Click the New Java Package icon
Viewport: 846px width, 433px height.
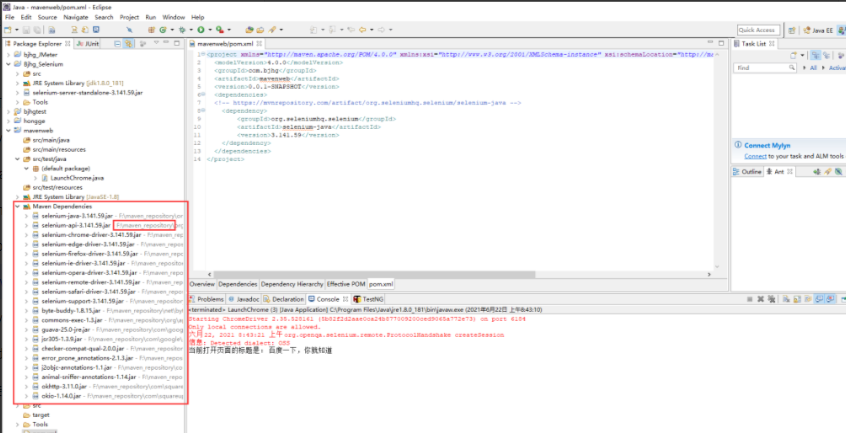pyautogui.click(x=152, y=30)
